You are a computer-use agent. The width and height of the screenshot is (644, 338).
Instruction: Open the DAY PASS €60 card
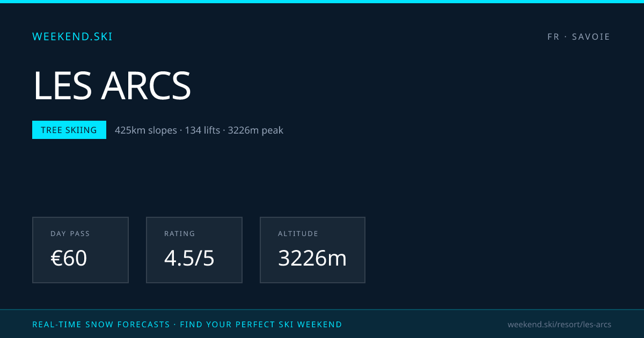click(80, 250)
